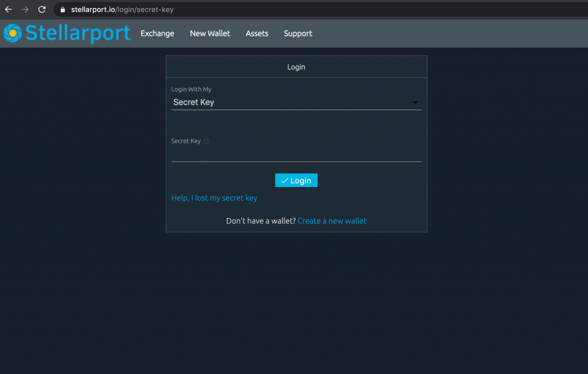Reload the page with refresh icon
The height and width of the screenshot is (374, 588).
coord(42,9)
